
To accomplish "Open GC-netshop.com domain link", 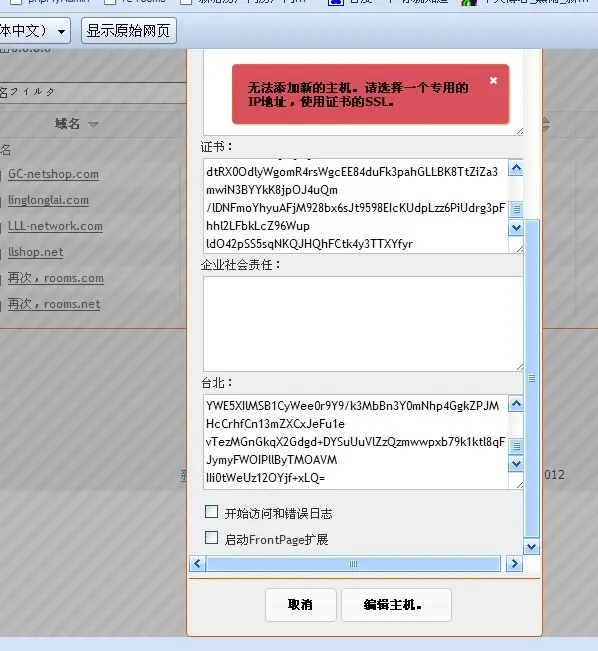I will point(54,174).
